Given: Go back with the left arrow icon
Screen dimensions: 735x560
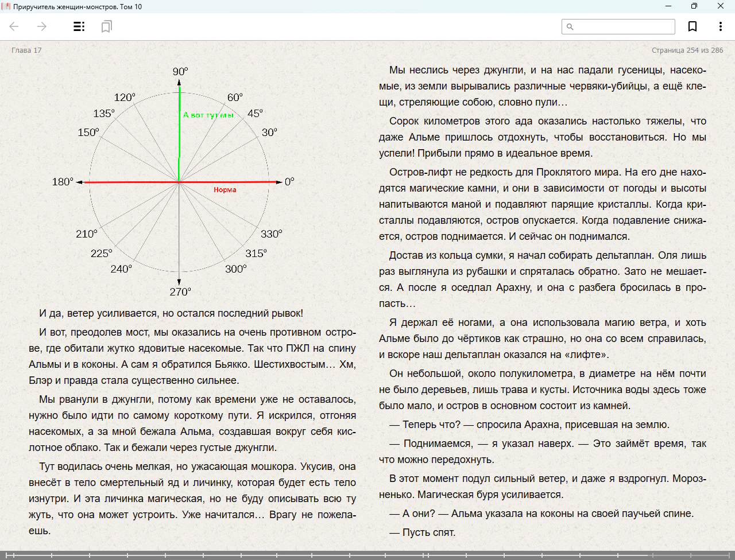Looking at the screenshot, I should [14, 26].
